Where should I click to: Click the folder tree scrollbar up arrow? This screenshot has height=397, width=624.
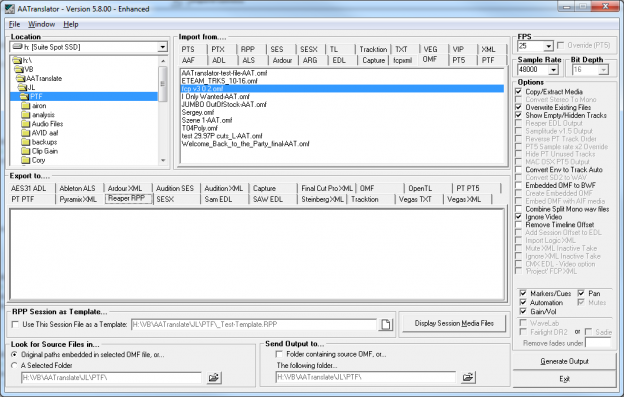[x=163, y=61]
